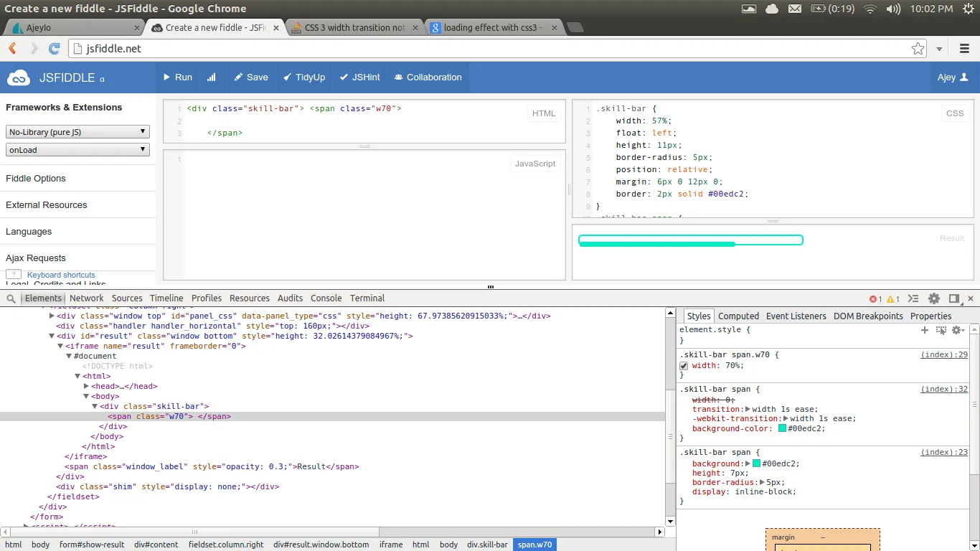980x551 pixels.
Task: Collapse the div class="skill-bar" node
Action: pyautogui.click(x=95, y=406)
